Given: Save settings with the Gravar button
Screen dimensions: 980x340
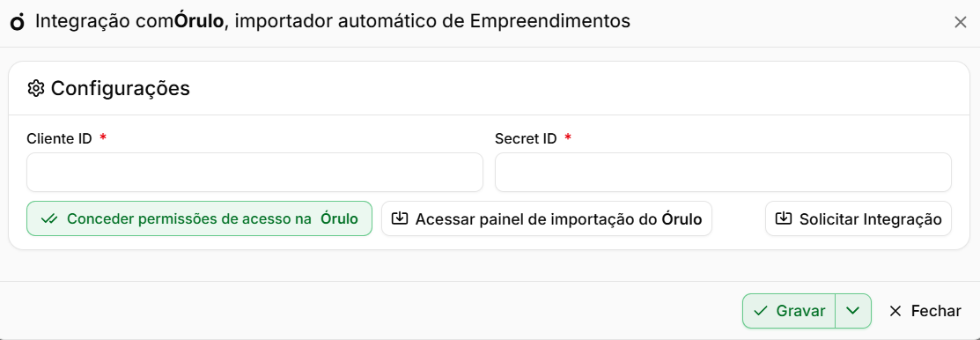Looking at the screenshot, I should (x=789, y=311).
